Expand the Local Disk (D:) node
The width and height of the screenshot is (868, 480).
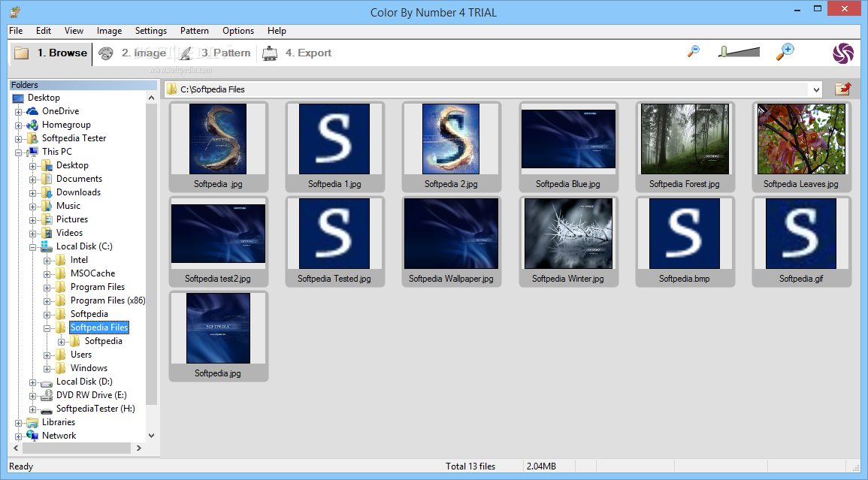pos(32,382)
